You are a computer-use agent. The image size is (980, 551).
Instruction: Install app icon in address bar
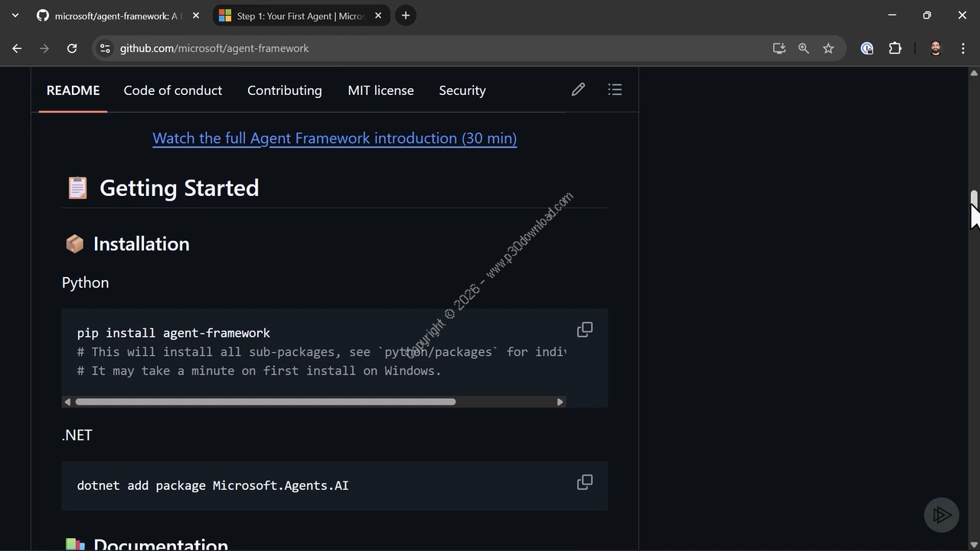click(779, 48)
